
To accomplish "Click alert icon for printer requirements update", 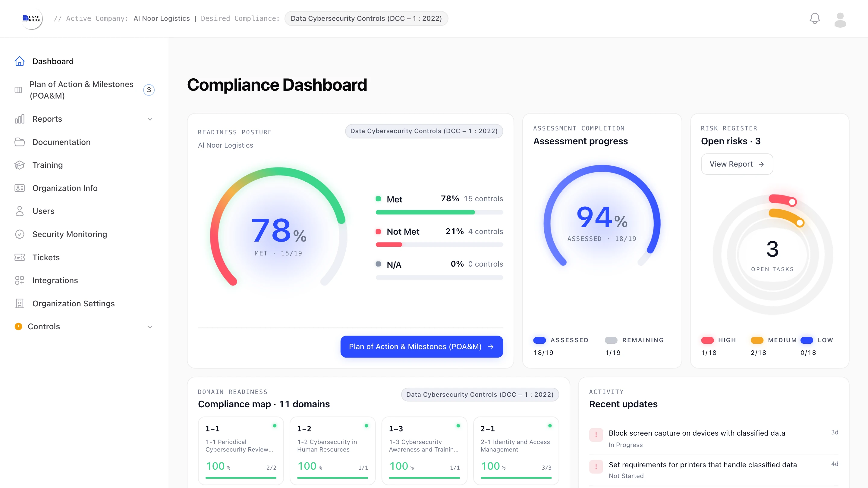I will (x=596, y=466).
